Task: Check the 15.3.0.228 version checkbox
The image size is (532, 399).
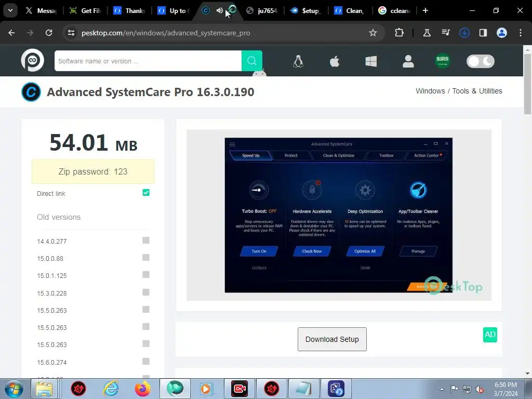Action: click(x=146, y=292)
